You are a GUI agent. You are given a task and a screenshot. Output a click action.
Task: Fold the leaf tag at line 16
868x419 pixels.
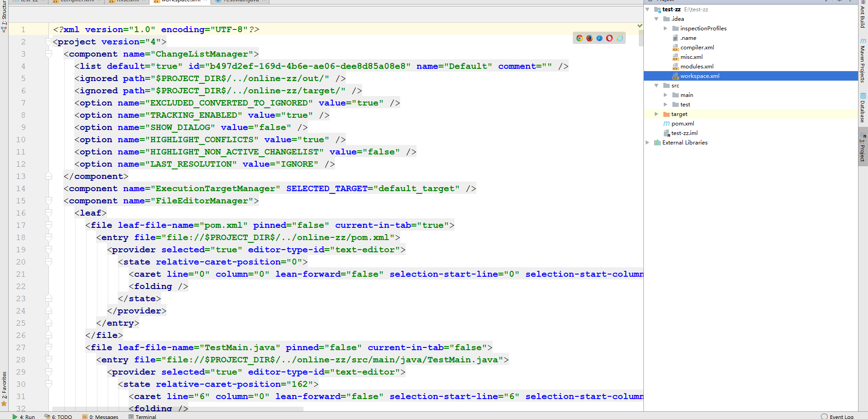48,213
